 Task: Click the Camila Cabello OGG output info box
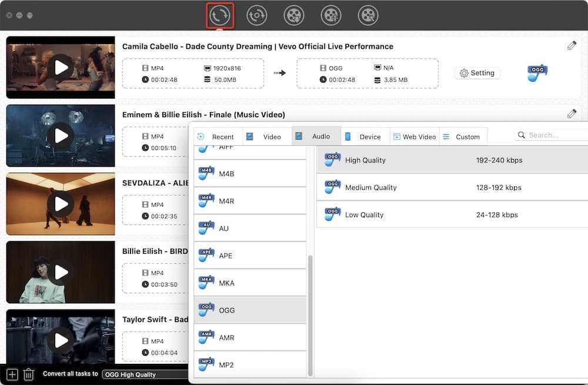pyautogui.click(x=367, y=74)
